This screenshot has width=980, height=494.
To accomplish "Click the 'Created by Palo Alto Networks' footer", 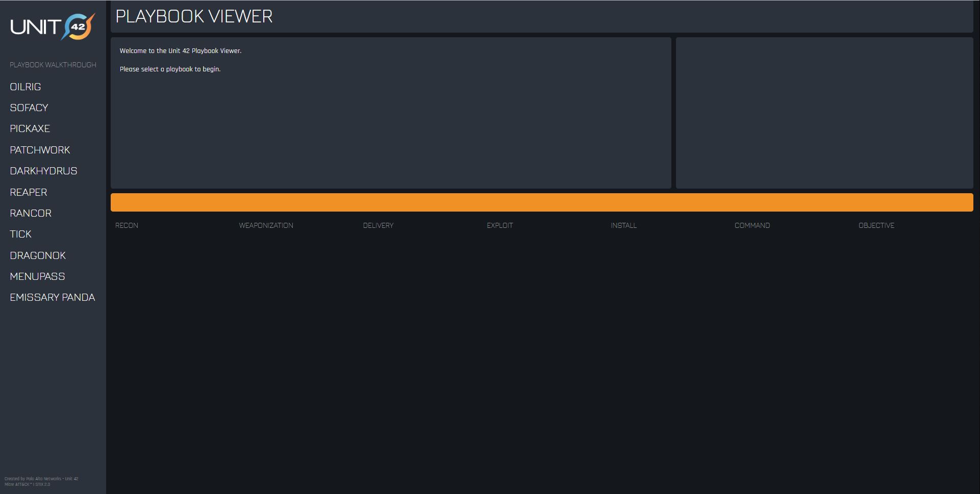I will pyautogui.click(x=41, y=479).
